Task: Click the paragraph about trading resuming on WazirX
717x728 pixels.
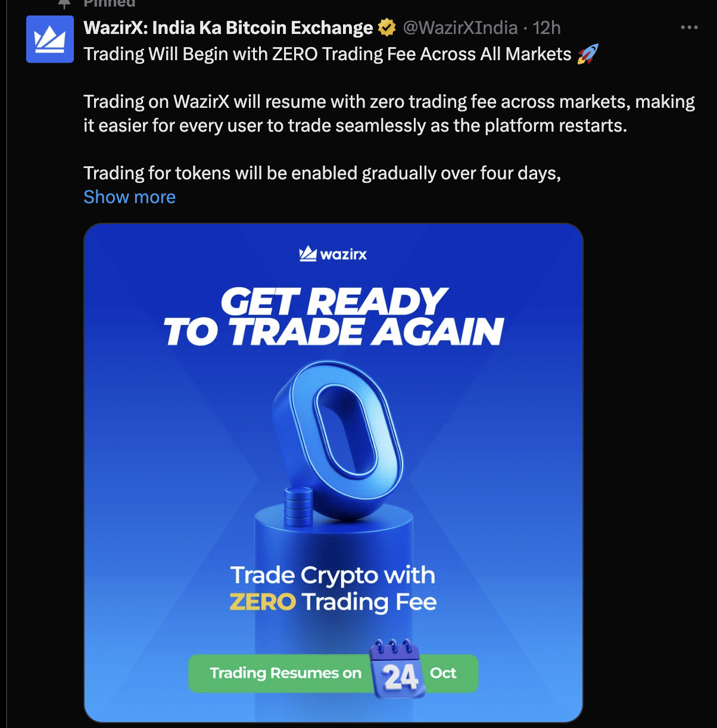Action: 389,114
